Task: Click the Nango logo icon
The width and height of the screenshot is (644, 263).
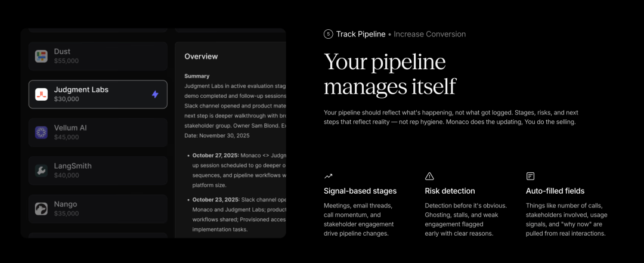Action: tap(41, 209)
